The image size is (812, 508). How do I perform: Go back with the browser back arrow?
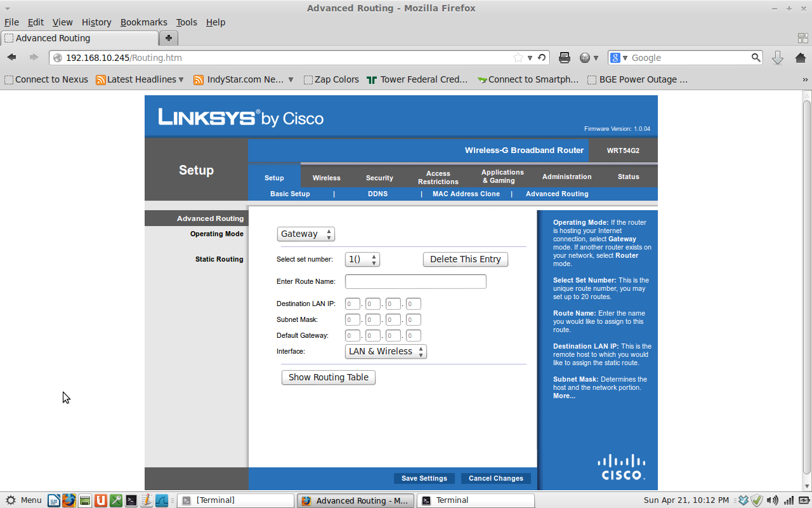12,58
